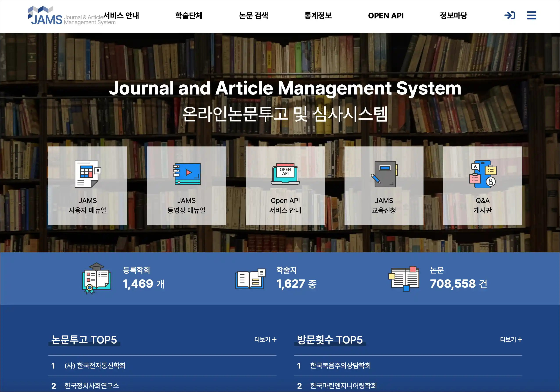560x392 pixels.
Task: Click the 1,469 개 count
Action: click(144, 284)
